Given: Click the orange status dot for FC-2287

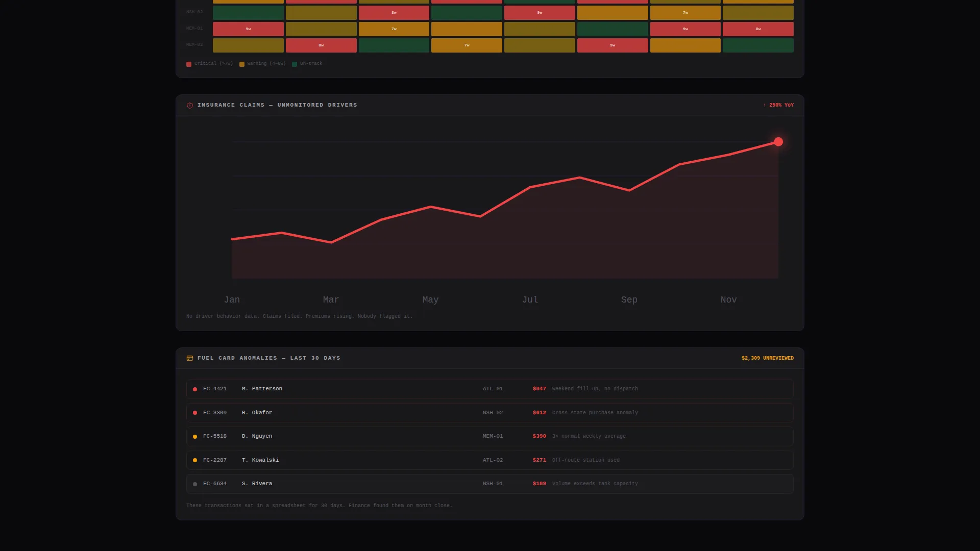Looking at the screenshot, I should (195, 460).
